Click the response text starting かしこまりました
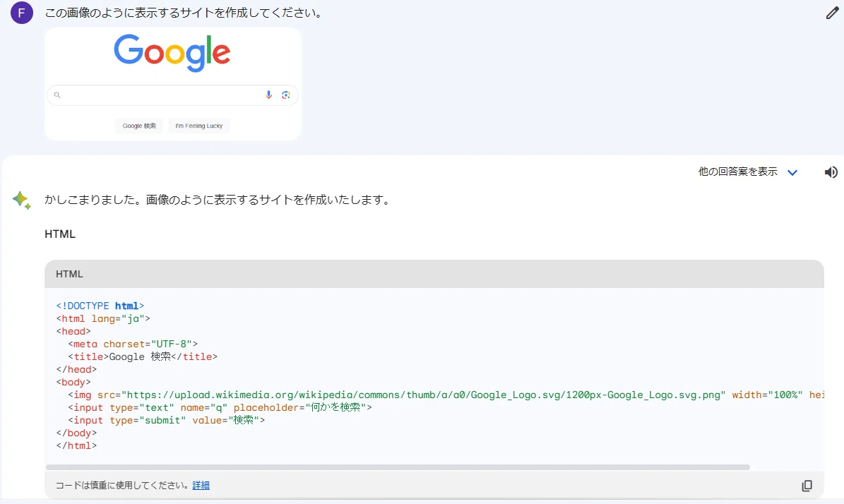844x504 pixels. coord(218,200)
